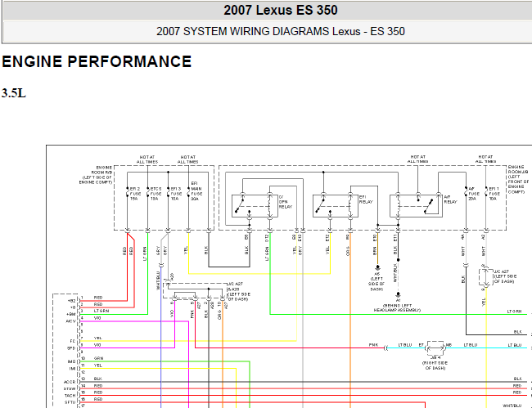Click the EFI 2 FUSE 15A label
This screenshot has width=532, height=408.
[x=135, y=194]
